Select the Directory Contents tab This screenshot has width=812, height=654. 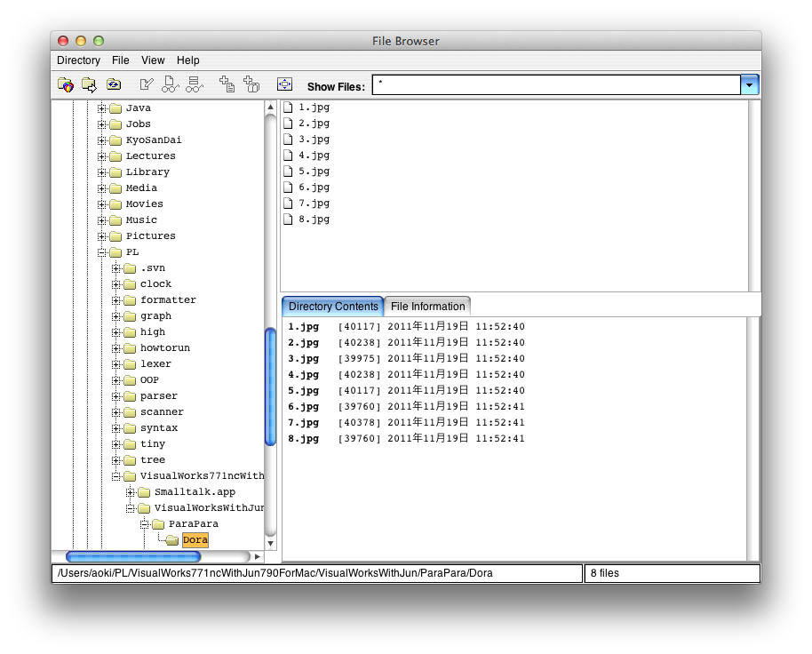333,307
